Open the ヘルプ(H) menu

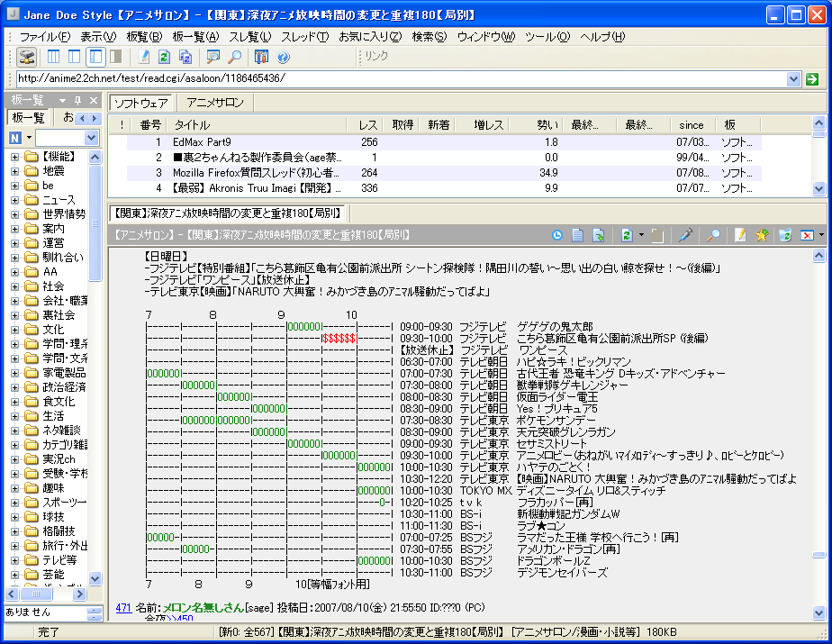(602, 37)
